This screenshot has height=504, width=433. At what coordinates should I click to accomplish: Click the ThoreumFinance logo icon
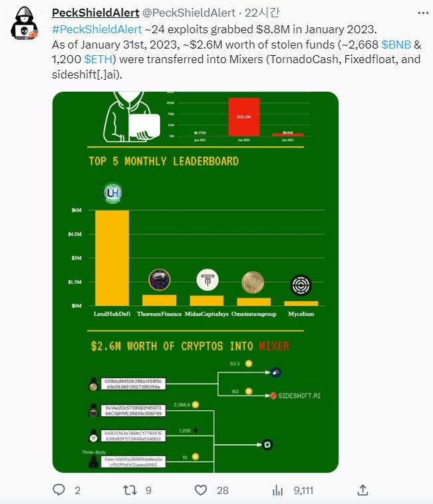coord(159,279)
